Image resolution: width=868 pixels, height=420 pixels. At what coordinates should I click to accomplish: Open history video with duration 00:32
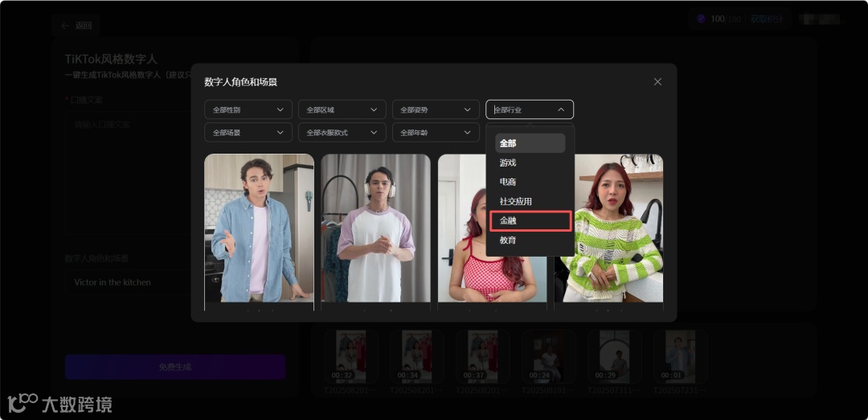(351, 356)
